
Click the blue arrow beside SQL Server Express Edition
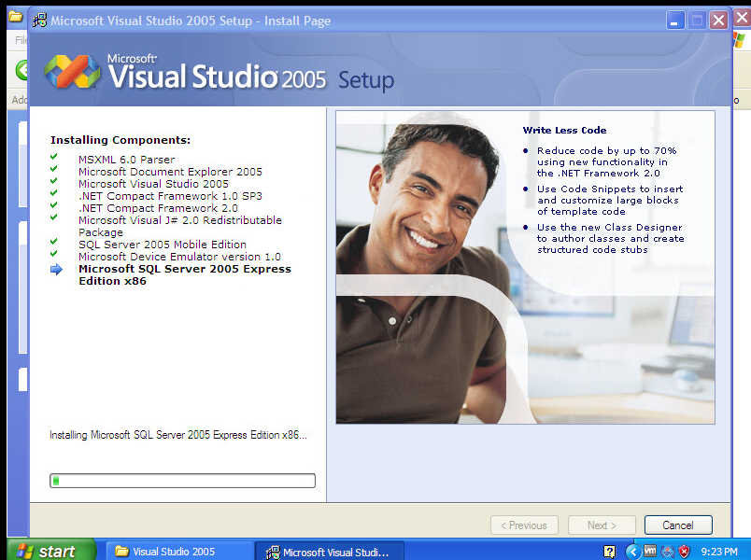(56, 270)
